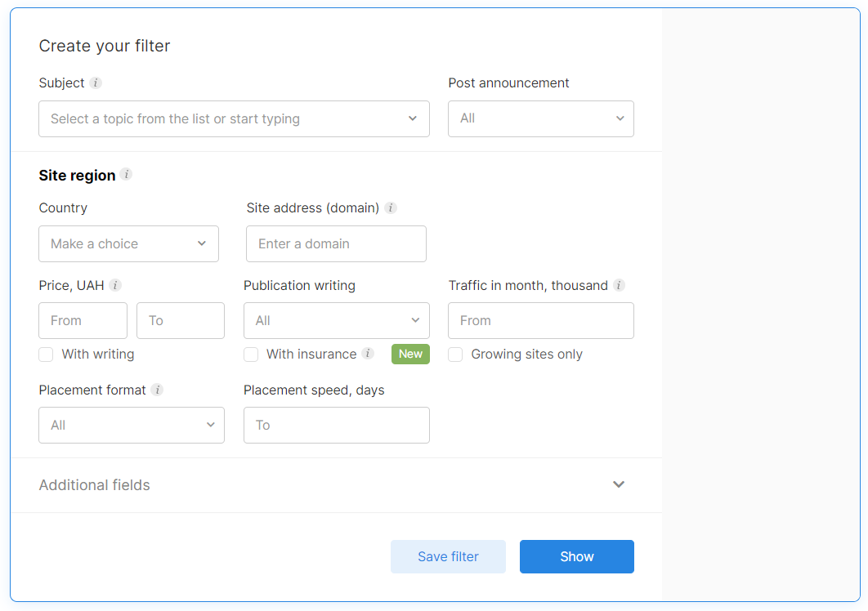The width and height of the screenshot is (868, 611).
Task: Click the Growing sites only label text
Action: (526, 355)
